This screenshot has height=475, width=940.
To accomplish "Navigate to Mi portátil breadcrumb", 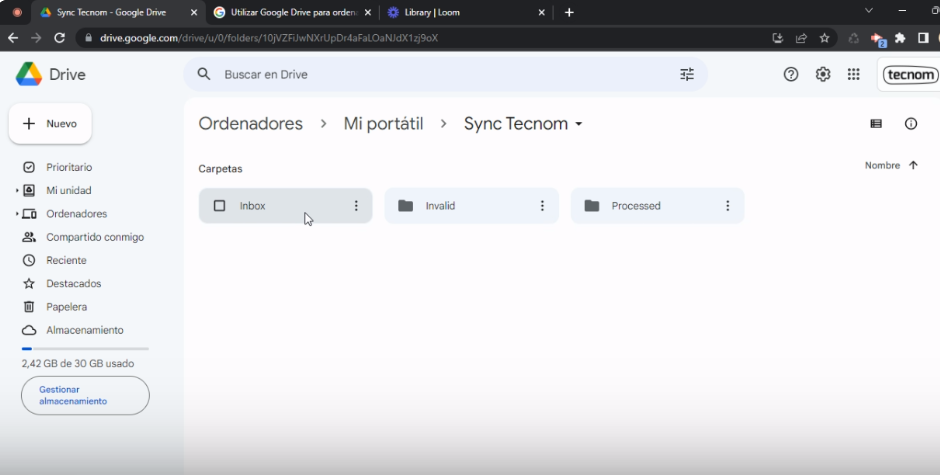I will (x=383, y=124).
